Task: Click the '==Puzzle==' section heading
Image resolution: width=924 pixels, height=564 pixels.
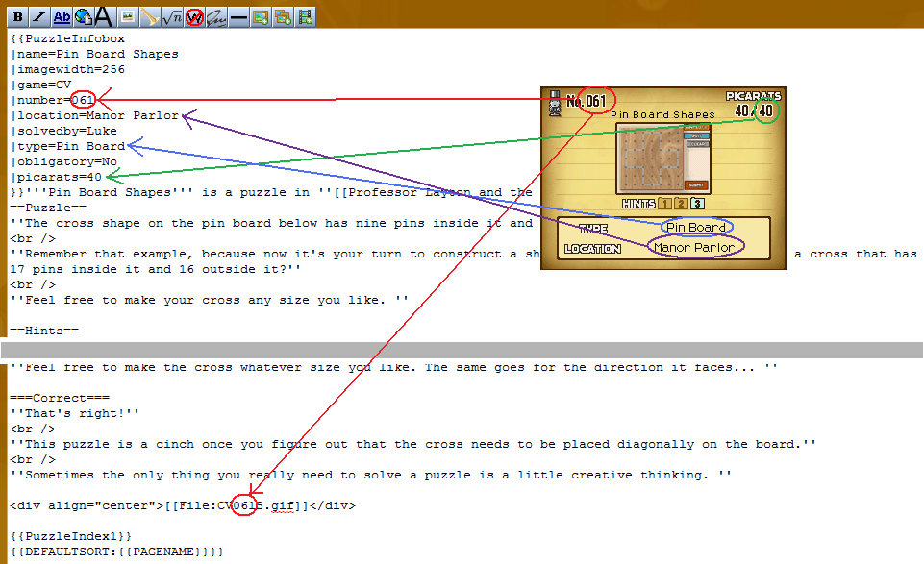Action: pyautogui.click(x=48, y=208)
